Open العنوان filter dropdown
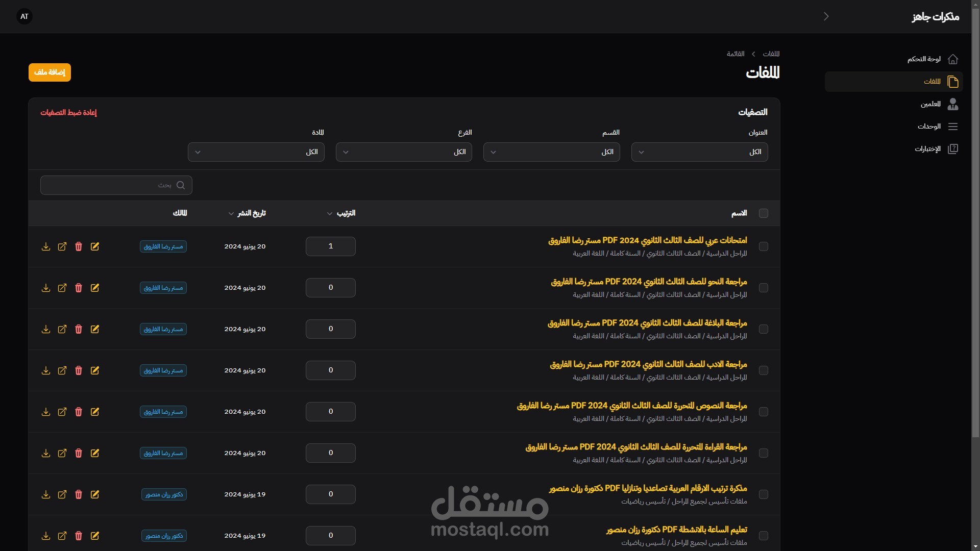 (x=699, y=152)
